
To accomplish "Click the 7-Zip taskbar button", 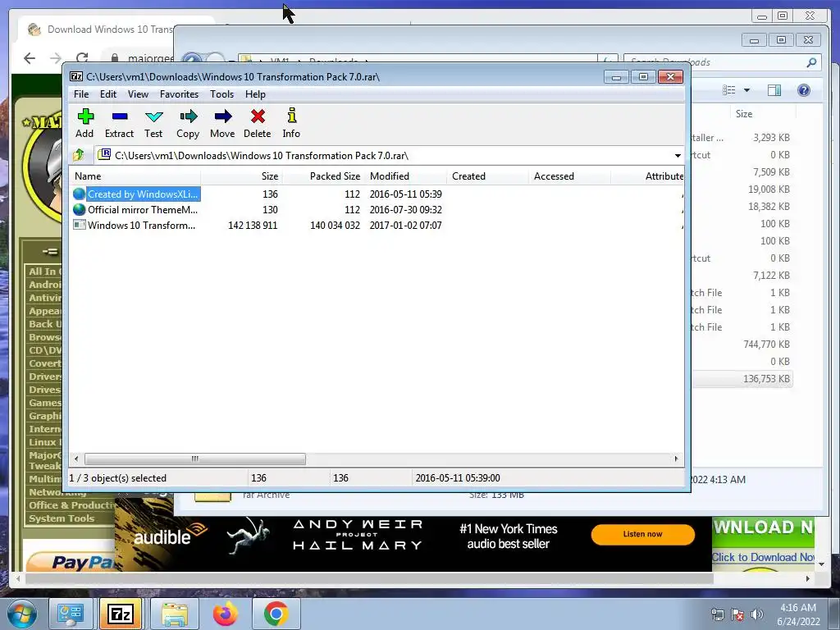I will 121,614.
